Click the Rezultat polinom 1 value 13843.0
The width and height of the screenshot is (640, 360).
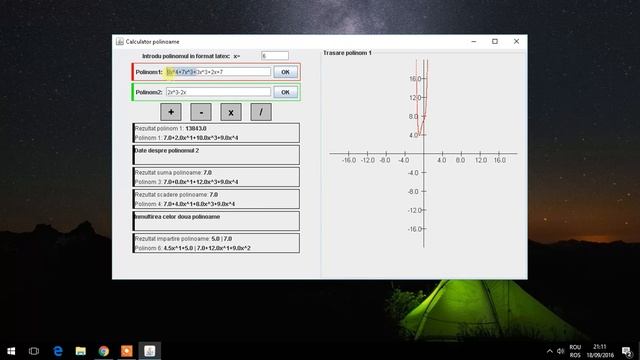coord(196,129)
